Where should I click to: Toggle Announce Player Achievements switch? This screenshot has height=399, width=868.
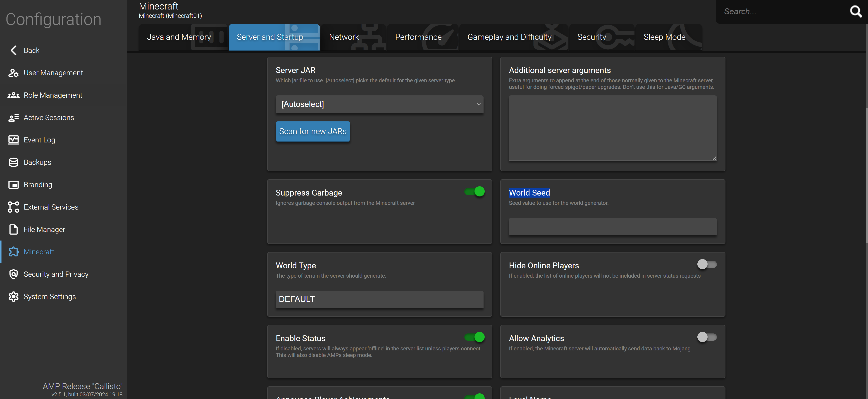pos(475,396)
